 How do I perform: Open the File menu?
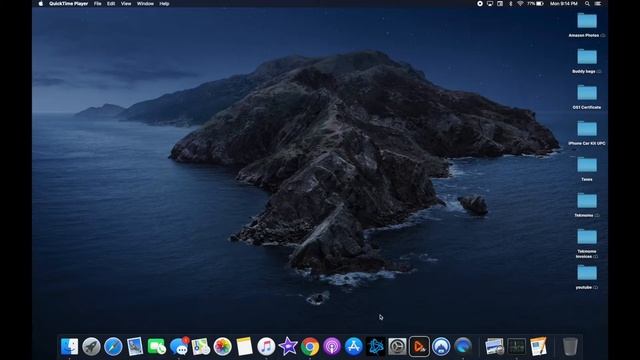[x=98, y=4]
